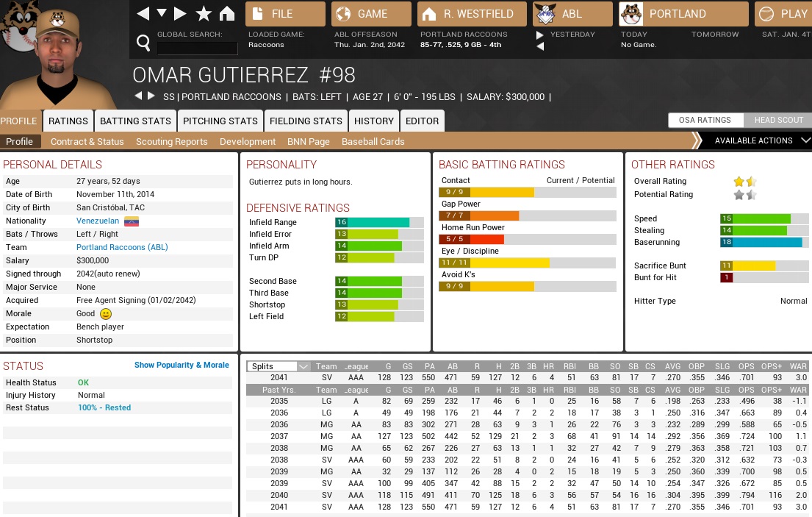The image size is (812, 517).
Task: Click YESTERDAY in the schedule bar
Action: (x=572, y=34)
